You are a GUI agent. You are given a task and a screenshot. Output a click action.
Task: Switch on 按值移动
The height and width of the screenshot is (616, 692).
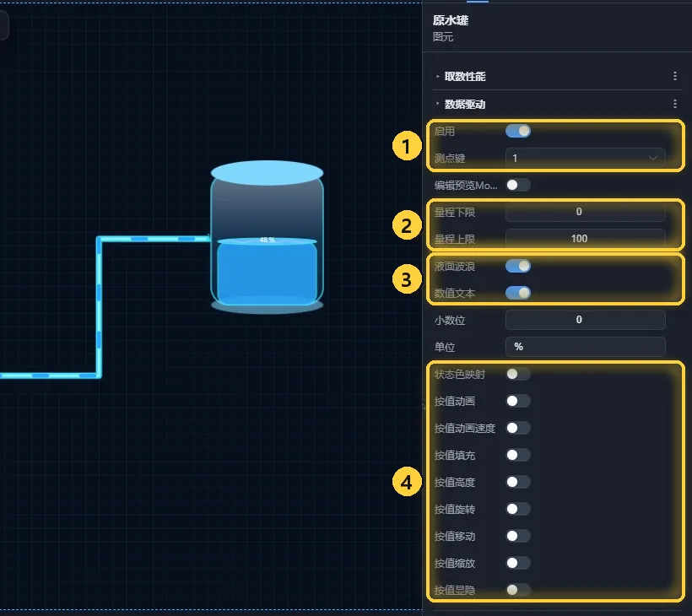tap(518, 536)
